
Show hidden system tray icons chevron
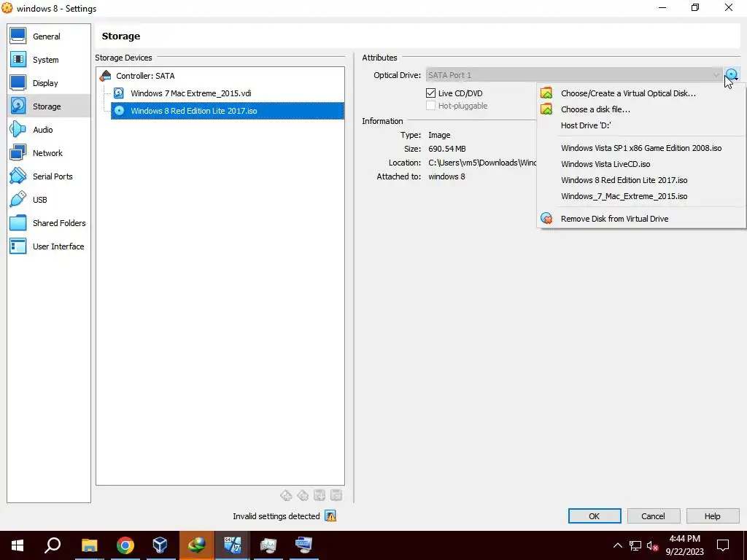tap(617, 545)
